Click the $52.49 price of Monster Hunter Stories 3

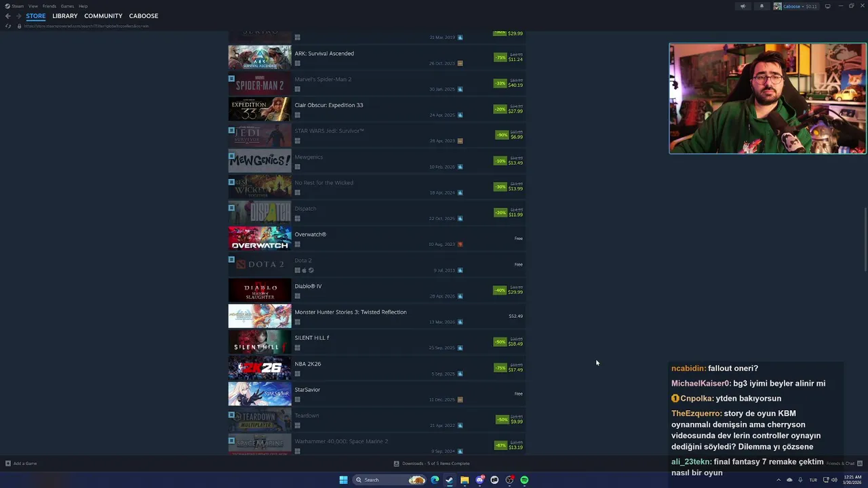(x=515, y=317)
